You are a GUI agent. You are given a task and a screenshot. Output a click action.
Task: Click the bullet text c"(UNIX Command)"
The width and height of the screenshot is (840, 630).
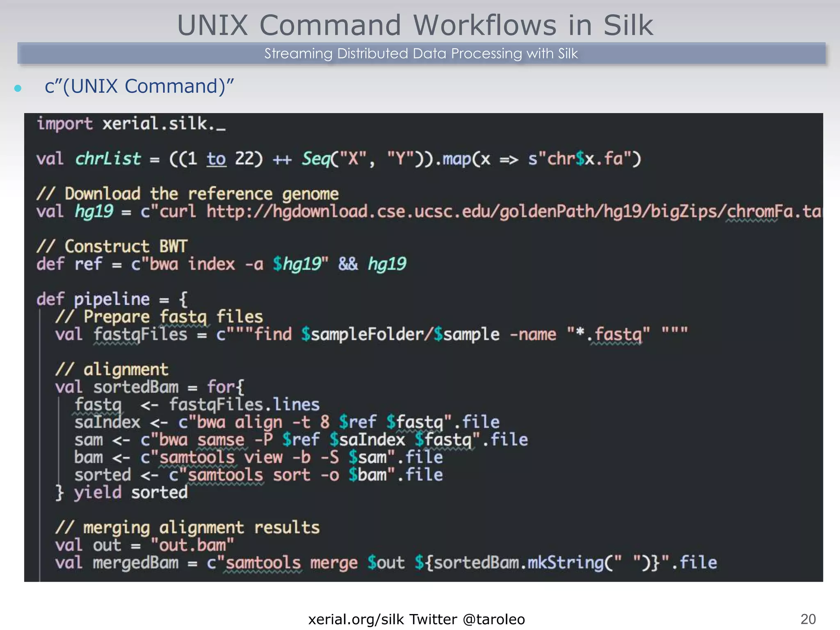(x=139, y=87)
